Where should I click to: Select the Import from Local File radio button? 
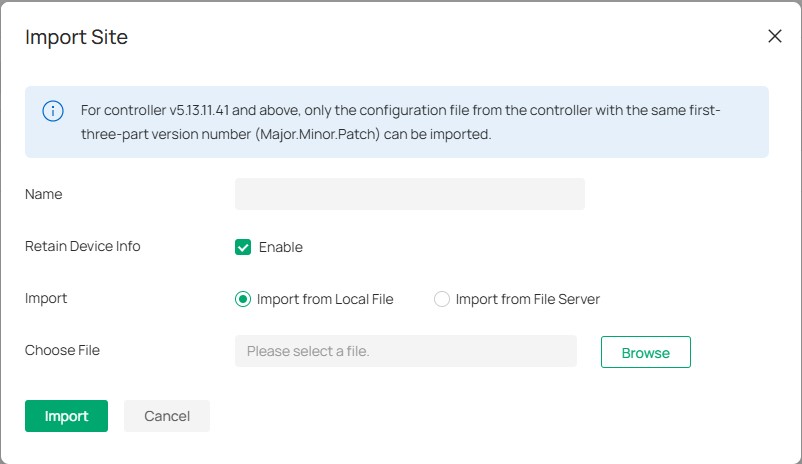tap(242, 299)
